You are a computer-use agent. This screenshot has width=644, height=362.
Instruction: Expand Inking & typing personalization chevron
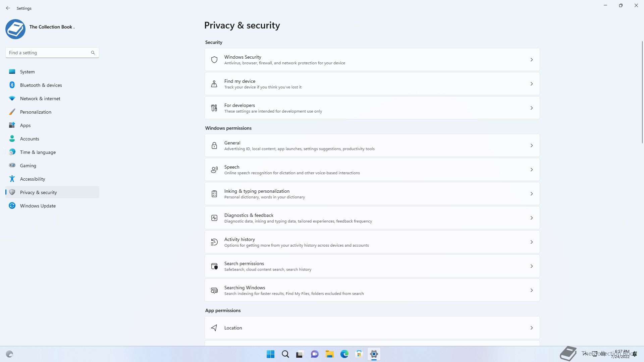(532, 194)
